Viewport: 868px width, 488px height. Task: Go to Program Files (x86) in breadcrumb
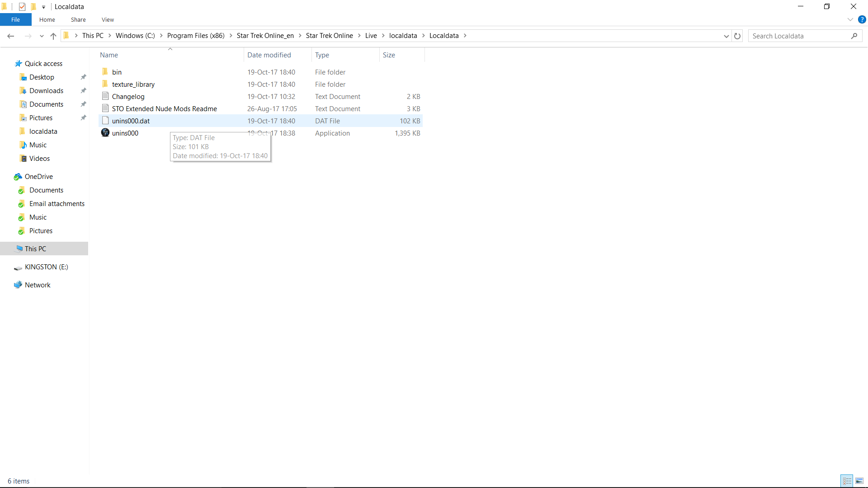[x=195, y=36]
